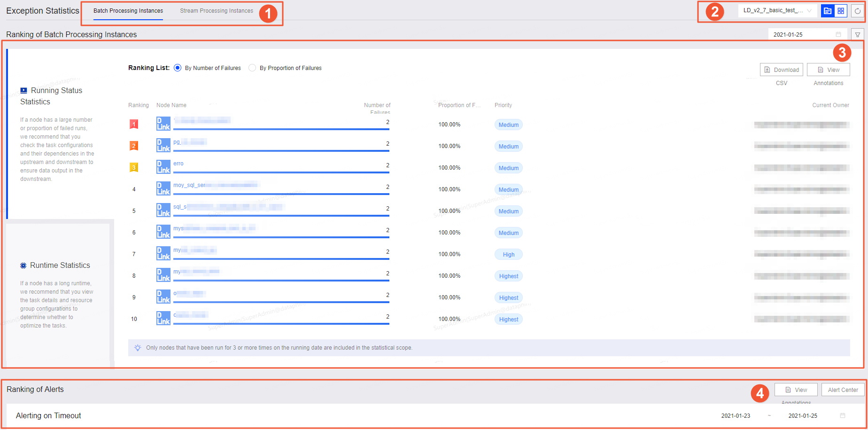Click the Medium priority tag of rank 1
The height and width of the screenshot is (430, 868).
point(509,125)
